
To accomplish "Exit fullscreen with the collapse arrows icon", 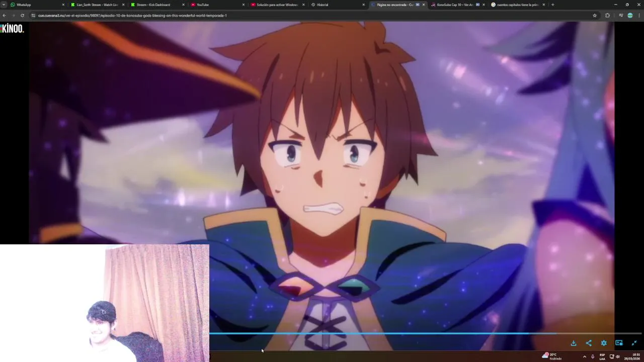I will click(x=634, y=343).
